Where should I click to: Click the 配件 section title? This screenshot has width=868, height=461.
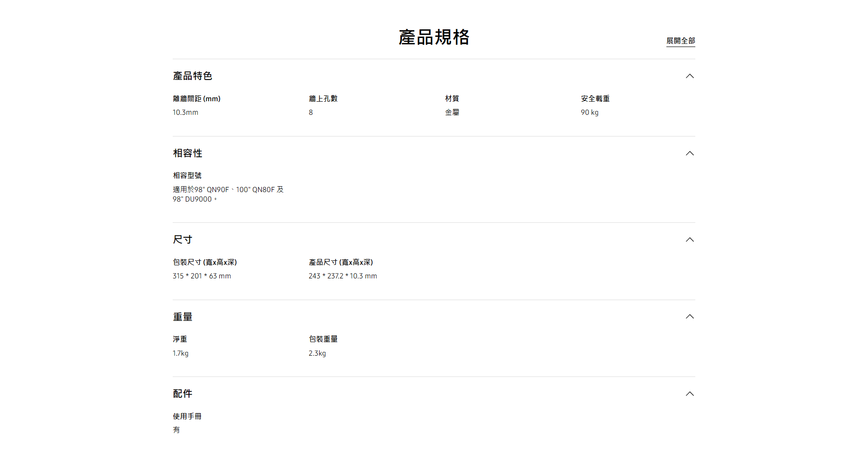coord(183,394)
